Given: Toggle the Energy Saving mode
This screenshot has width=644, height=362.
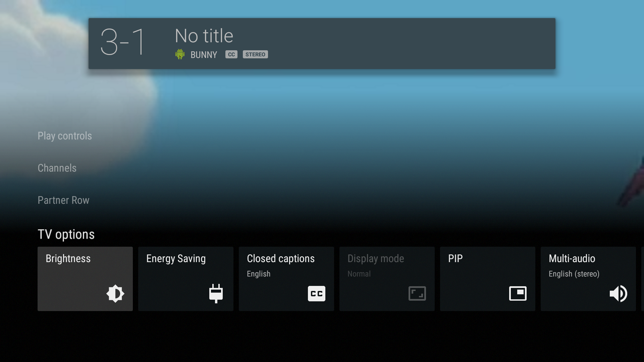Looking at the screenshot, I should 186,279.
